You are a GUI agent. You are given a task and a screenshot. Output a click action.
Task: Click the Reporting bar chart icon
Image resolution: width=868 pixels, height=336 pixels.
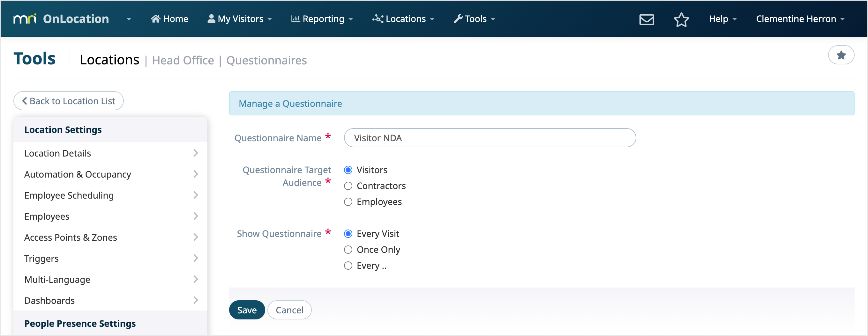[x=296, y=18]
